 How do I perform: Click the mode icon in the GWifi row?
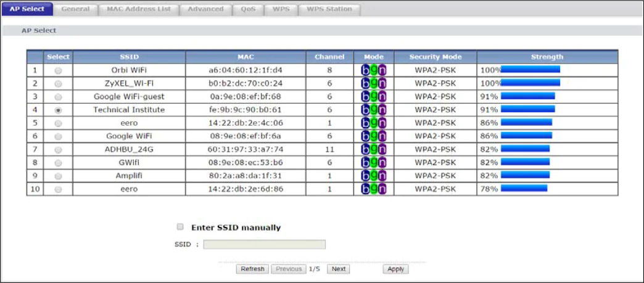point(374,163)
